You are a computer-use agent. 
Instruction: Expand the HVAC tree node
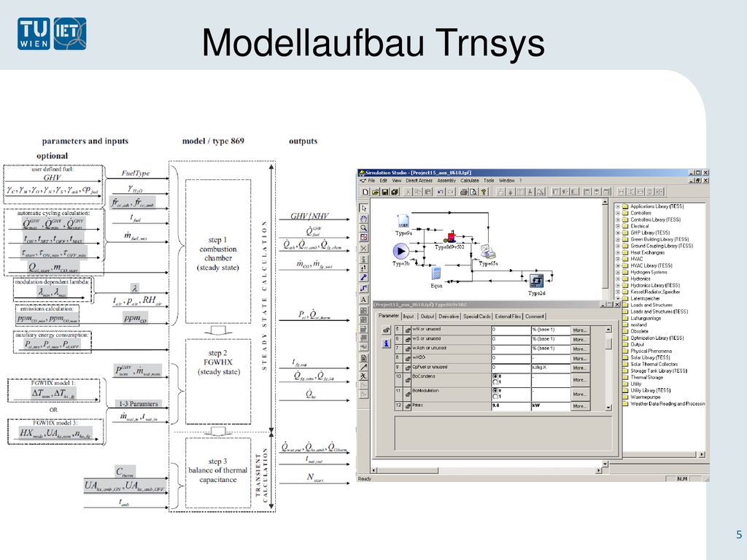point(618,259)
